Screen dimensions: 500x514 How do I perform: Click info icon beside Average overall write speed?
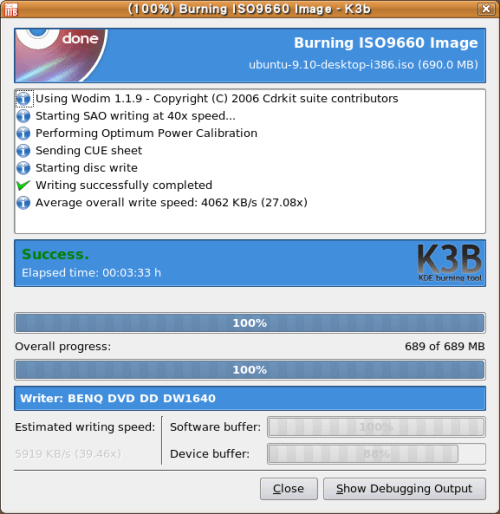pos(23,203)
